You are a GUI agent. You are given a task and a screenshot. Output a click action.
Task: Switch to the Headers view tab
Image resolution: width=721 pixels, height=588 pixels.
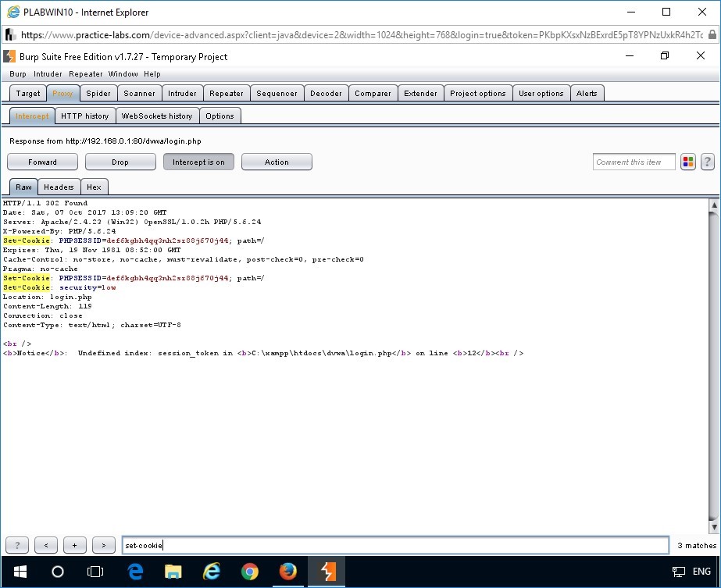59,187
